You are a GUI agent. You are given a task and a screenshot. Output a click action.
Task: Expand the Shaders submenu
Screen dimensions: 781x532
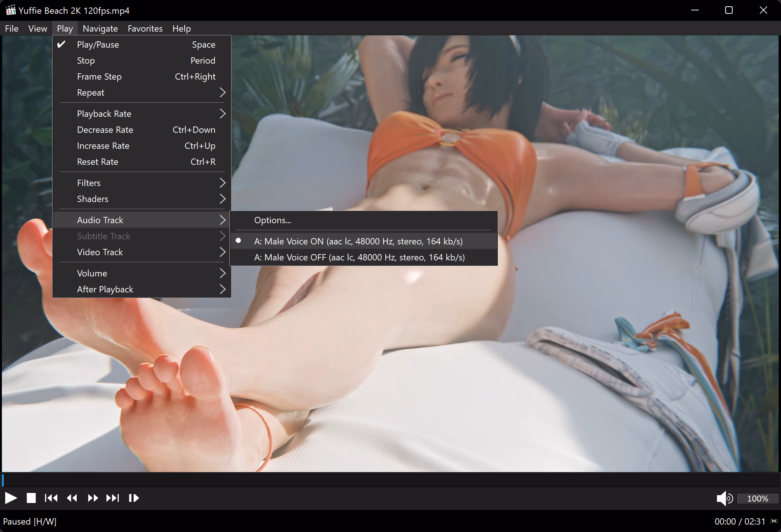142,199
